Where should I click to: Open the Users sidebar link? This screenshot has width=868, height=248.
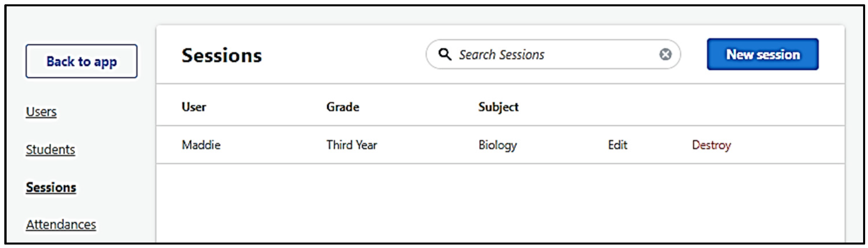(41, 111)
